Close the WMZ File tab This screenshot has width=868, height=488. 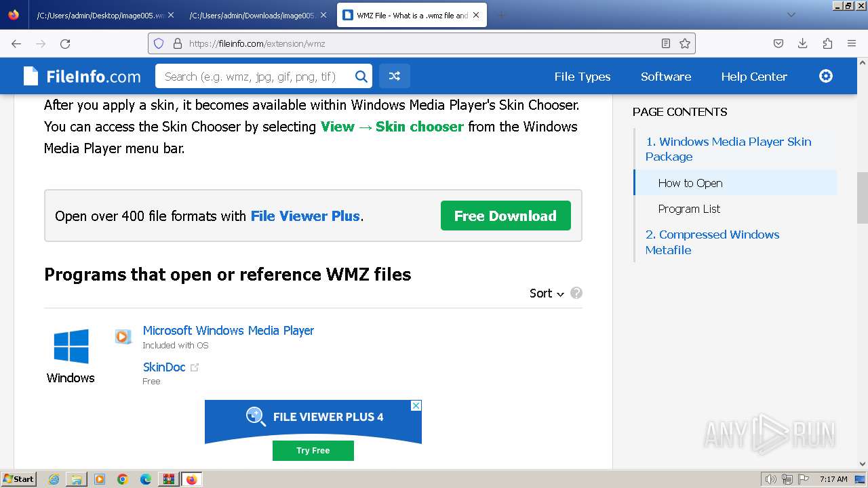point(476,15)
